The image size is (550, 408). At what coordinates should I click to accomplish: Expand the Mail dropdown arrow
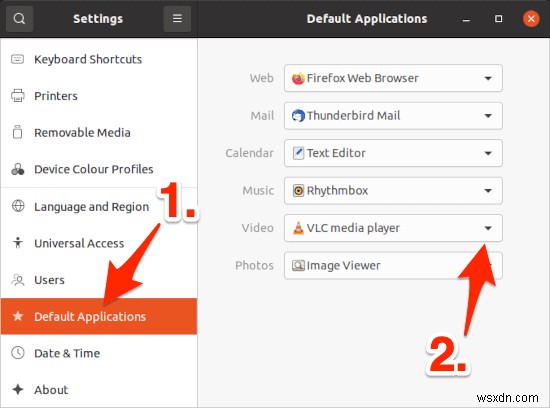point(488,116)
